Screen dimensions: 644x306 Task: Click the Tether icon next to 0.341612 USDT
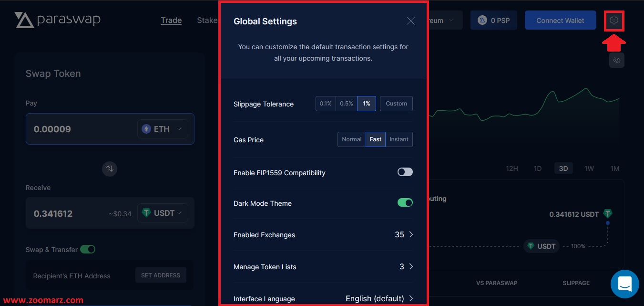tap(607, 213)
